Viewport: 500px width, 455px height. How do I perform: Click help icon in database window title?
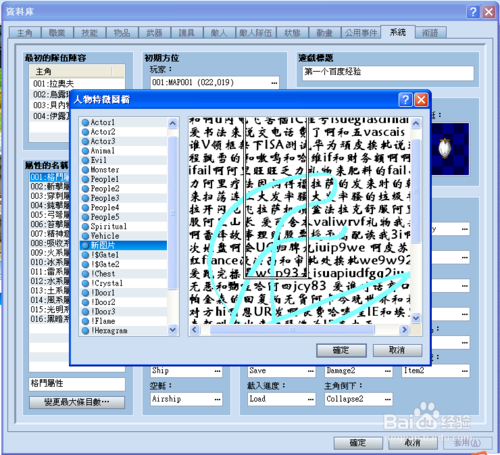pyautogui.click(x=473, y=12)
